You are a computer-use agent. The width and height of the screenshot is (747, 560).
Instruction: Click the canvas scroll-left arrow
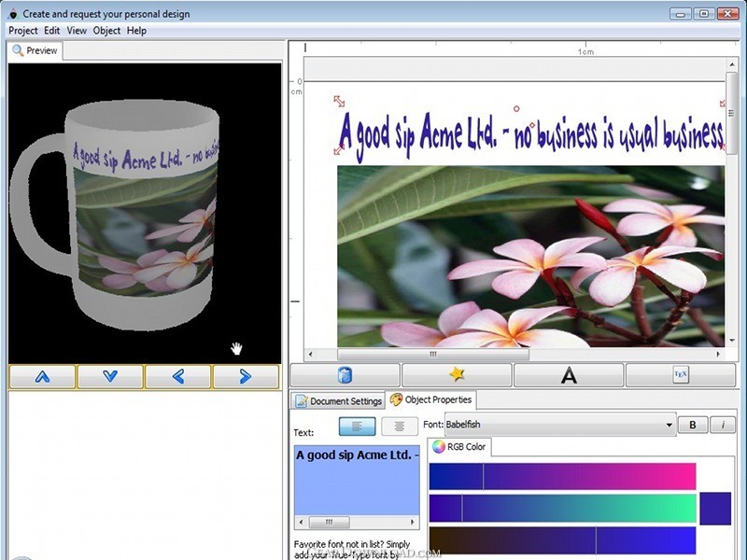point(311,355)
